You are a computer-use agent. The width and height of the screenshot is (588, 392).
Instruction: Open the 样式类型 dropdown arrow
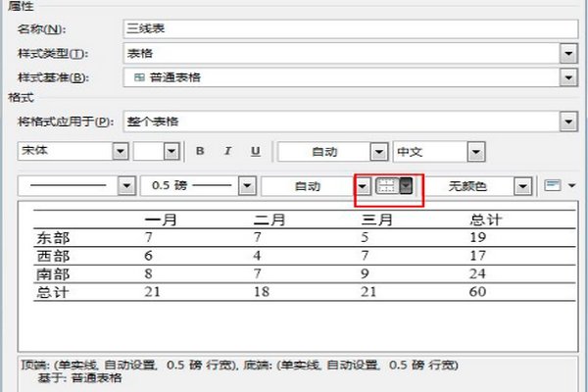(568, 54)
